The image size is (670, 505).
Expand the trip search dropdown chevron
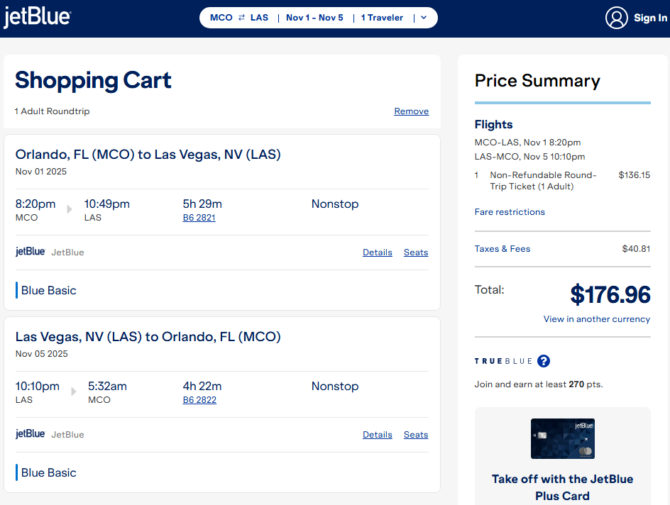(x=423, y=18)
